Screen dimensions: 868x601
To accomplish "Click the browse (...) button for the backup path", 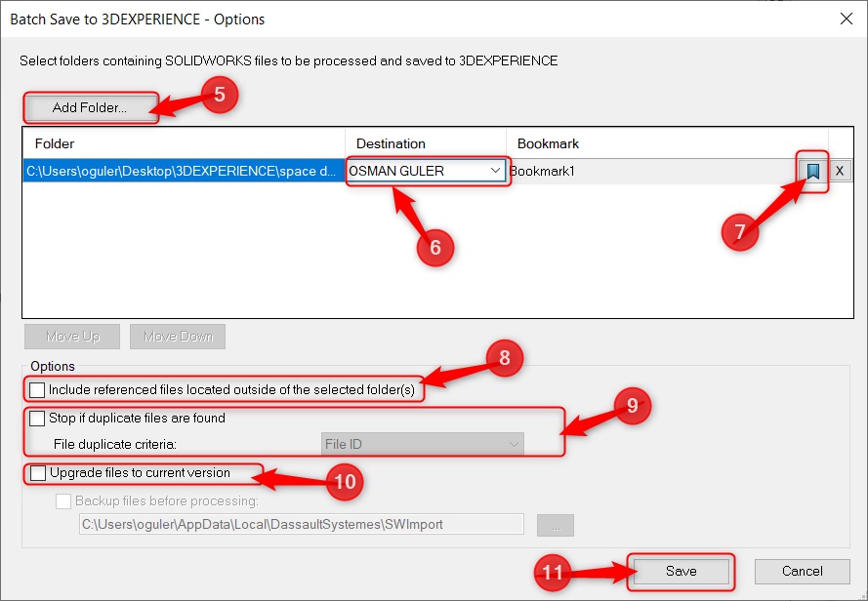I will 556,525.
